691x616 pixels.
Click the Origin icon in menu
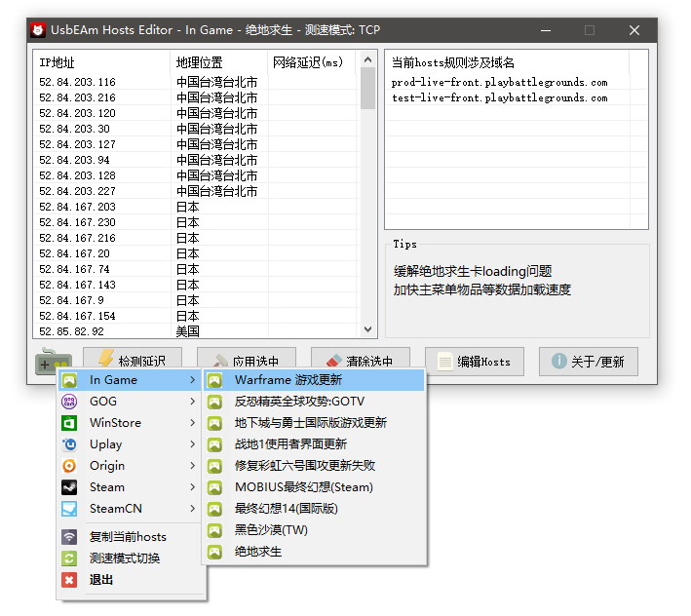click(69, 466)
